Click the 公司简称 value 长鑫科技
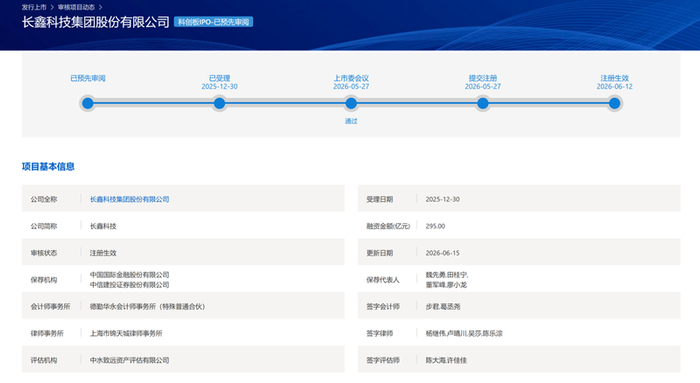This screenshot has width=700, height=383. click(x=103, y=226)
